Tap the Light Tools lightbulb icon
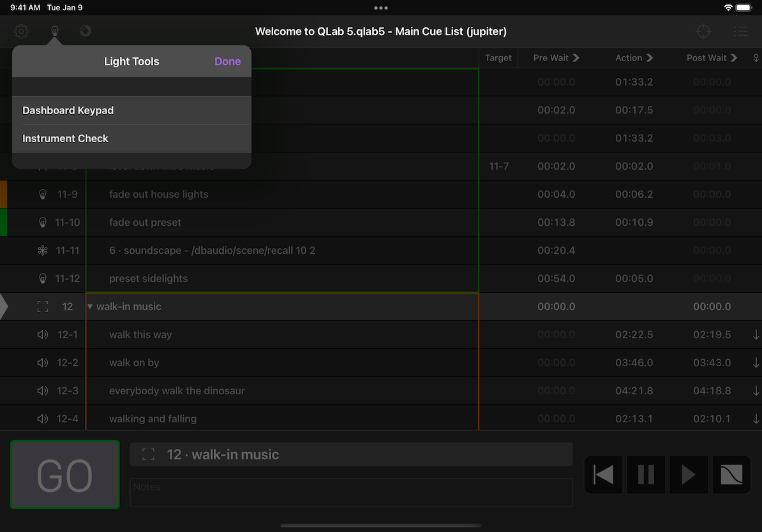Viewport: 762px width, 532px height. [55, 31]
